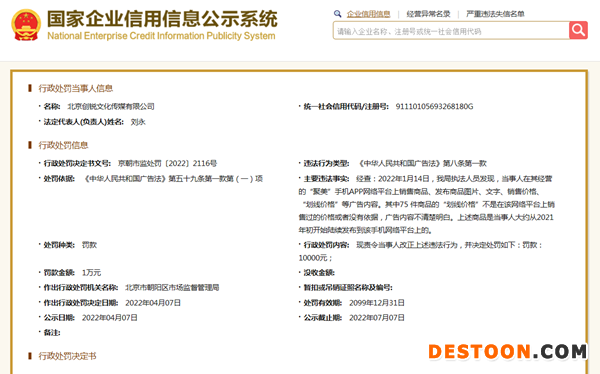Click the 行政处罚当事人信息 section header
This screenshot has height=374, width=600.
coord(75,88)
